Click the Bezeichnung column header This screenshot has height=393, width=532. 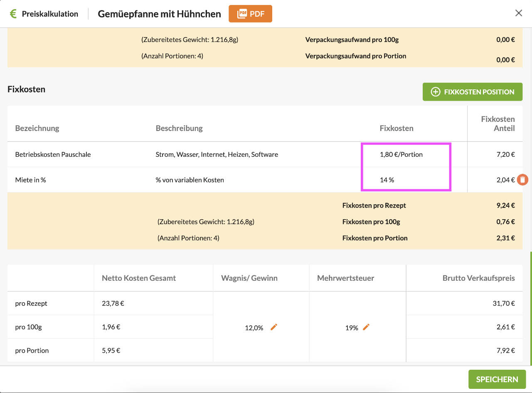(x=37, y=128)
